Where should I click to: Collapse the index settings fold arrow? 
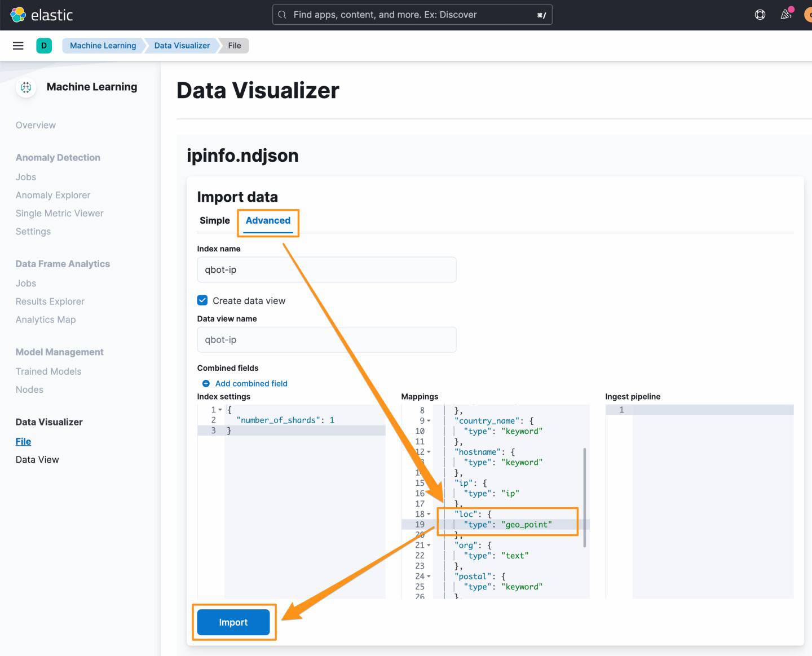[220, 410]
